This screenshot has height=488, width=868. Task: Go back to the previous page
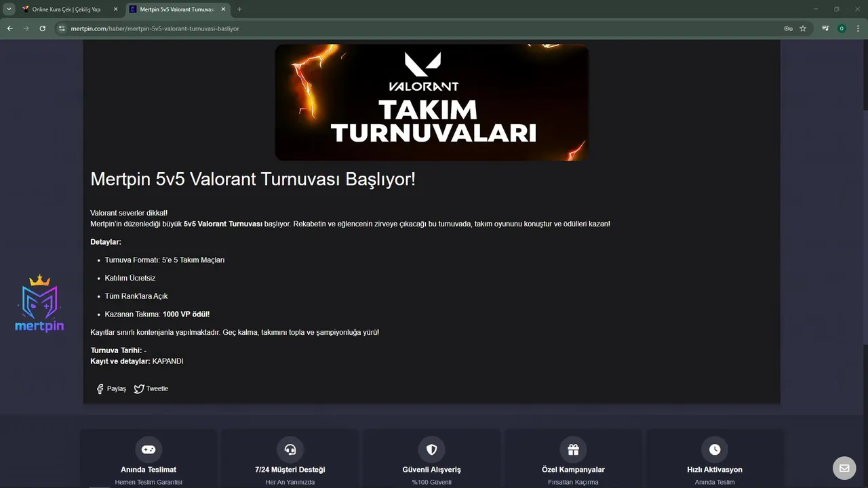click(9, 28)
